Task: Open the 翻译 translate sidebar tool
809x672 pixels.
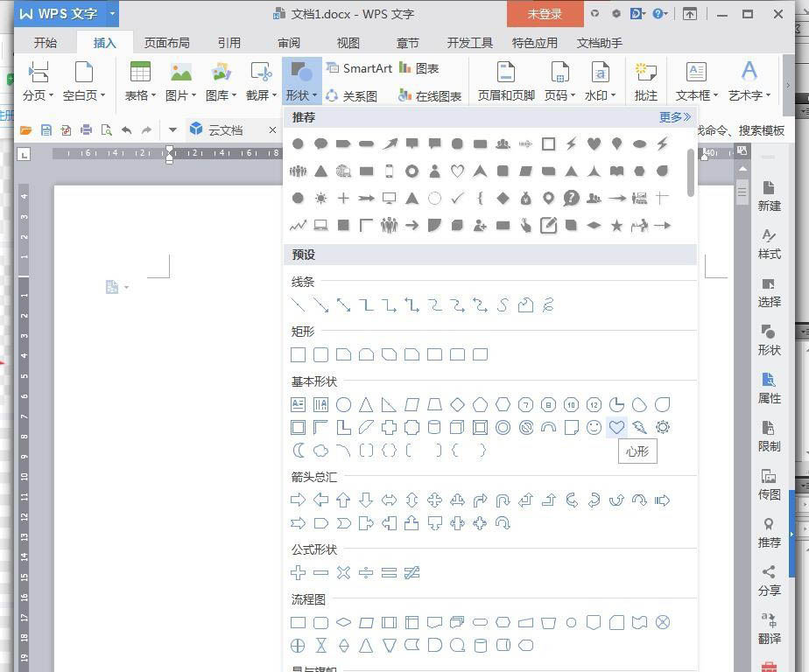Action: point(769,628)
